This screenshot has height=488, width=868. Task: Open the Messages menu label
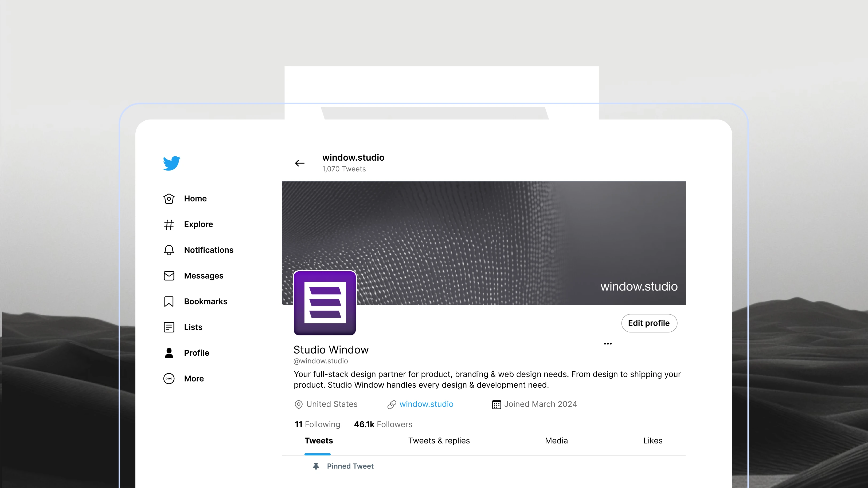pyautogui.click(x=204, y=276)
